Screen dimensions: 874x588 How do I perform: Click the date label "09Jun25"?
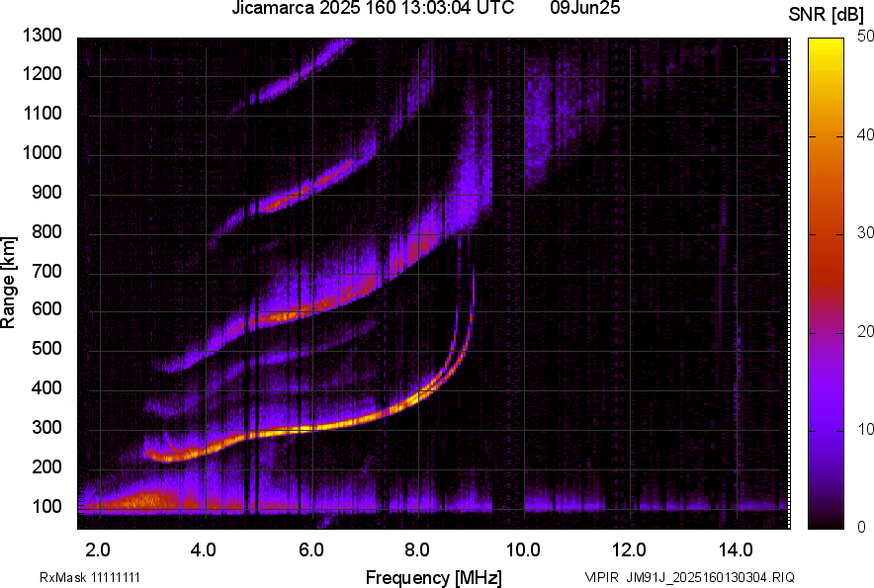coord(584,8)
